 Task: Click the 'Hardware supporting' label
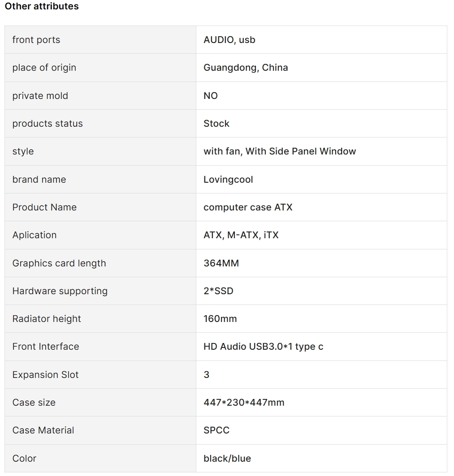click(60, 291)
